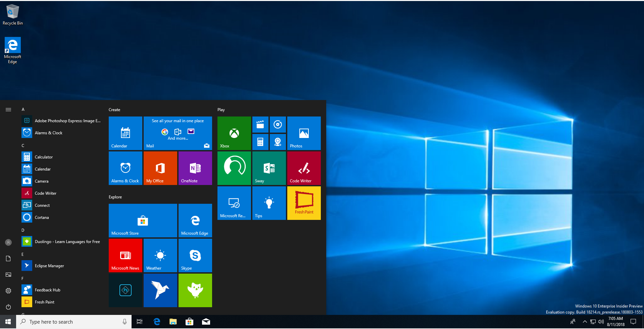Jump to letter E section header
This screenshot has width=644, height=329.
click(23, 254)
